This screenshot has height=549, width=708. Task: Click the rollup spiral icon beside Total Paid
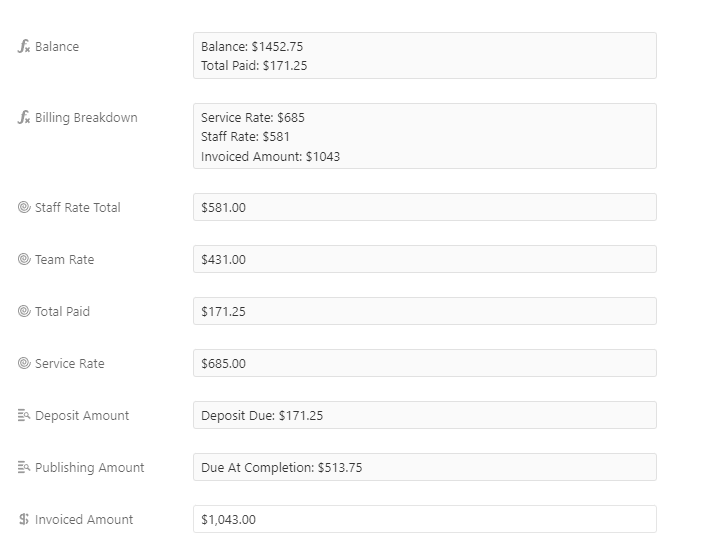click(x=24, y=311)
